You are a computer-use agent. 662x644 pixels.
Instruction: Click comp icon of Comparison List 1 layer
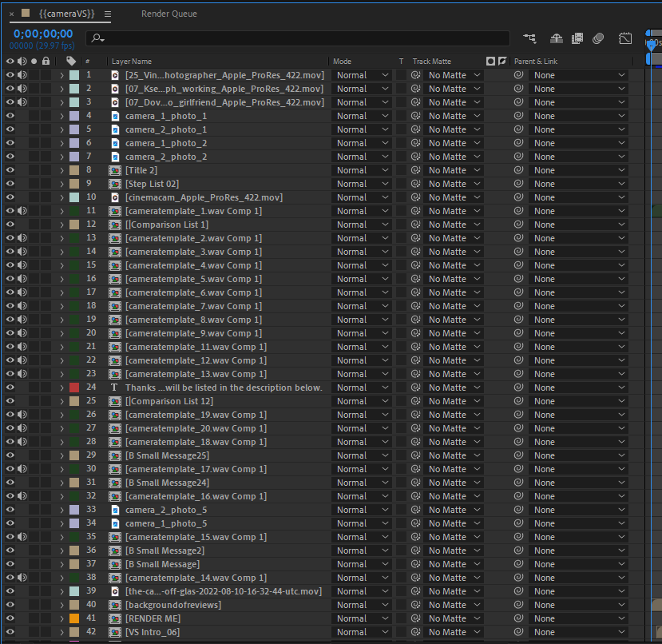[115, 225]
